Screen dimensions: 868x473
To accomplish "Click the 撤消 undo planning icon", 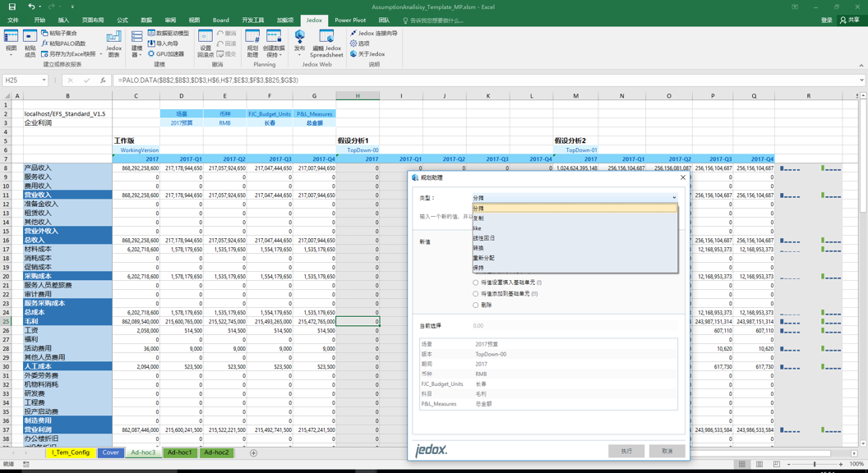I will (220, 33).
